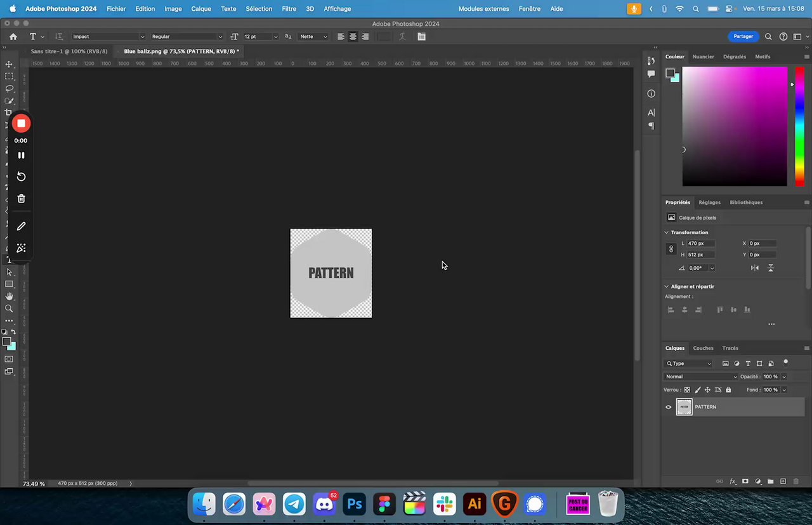The image size is (812, 525).
Task: Show more alignment options ellipsis
Action: pos(771,324)
